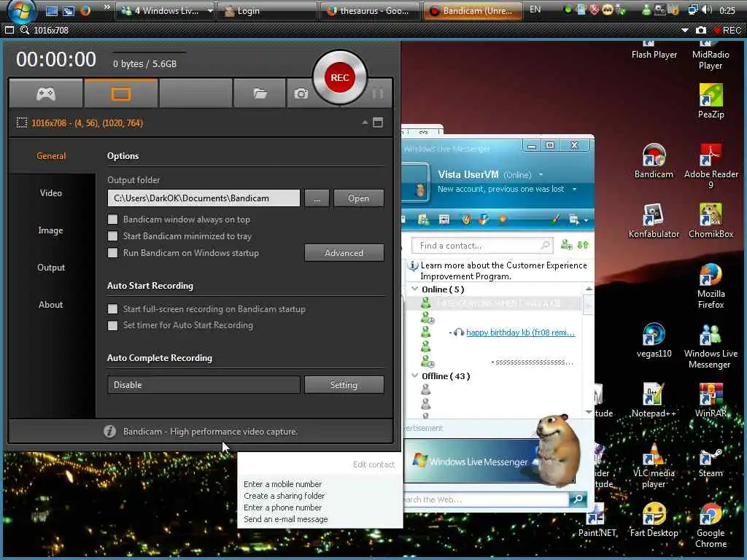Open the Messenger status dropdown arrow
747x560 pixels.
pos(541,175)
